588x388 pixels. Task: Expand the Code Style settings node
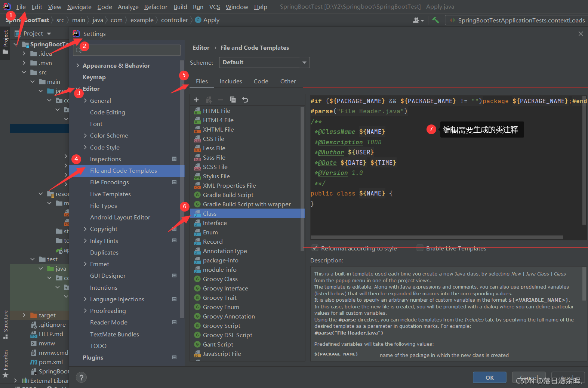[x=85, y=147]
